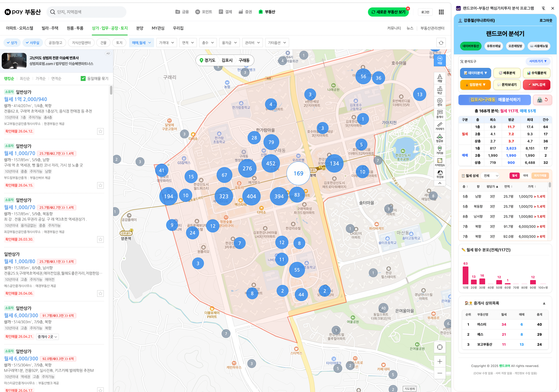Toggle the 최저가매물 filter button
559x392 pixels.
(540, 176)
